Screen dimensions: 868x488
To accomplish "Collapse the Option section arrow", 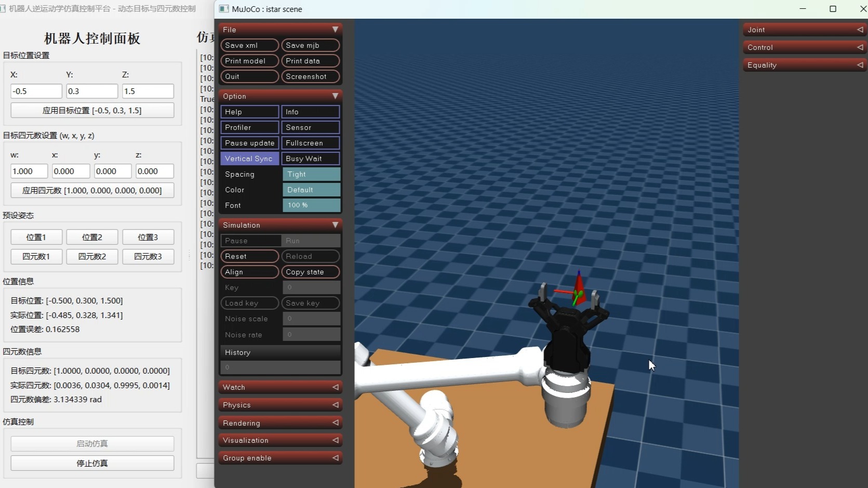I will [335, 96].
